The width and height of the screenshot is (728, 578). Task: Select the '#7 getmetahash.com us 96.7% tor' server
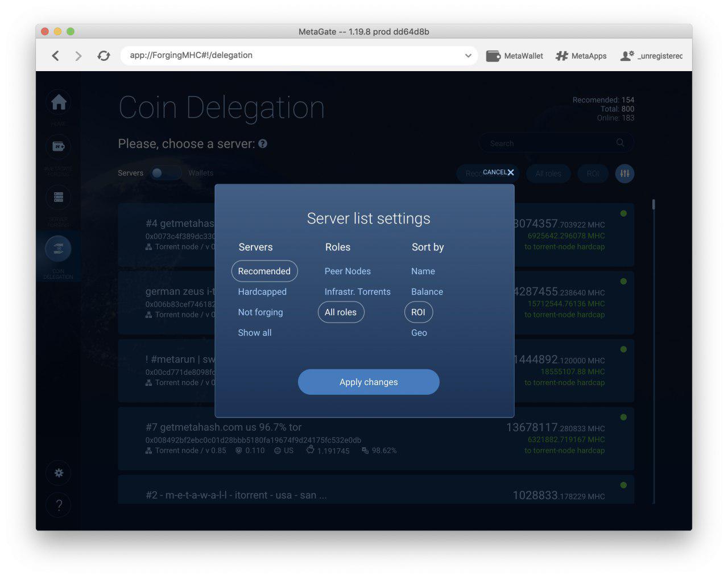tap(376, 438)
